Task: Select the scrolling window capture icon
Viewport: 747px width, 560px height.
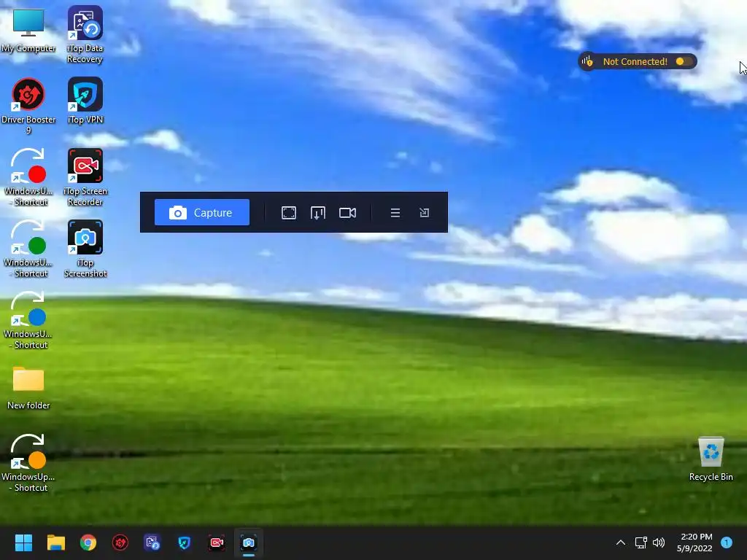Action: [x=318, y=213]
